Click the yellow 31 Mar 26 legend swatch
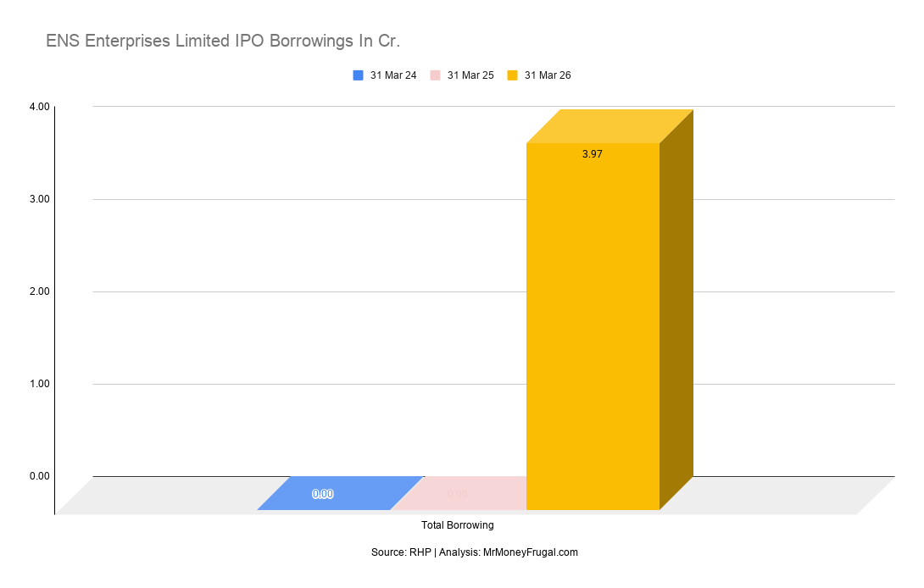This screenshot has height=588, width=924. [512, 75]
